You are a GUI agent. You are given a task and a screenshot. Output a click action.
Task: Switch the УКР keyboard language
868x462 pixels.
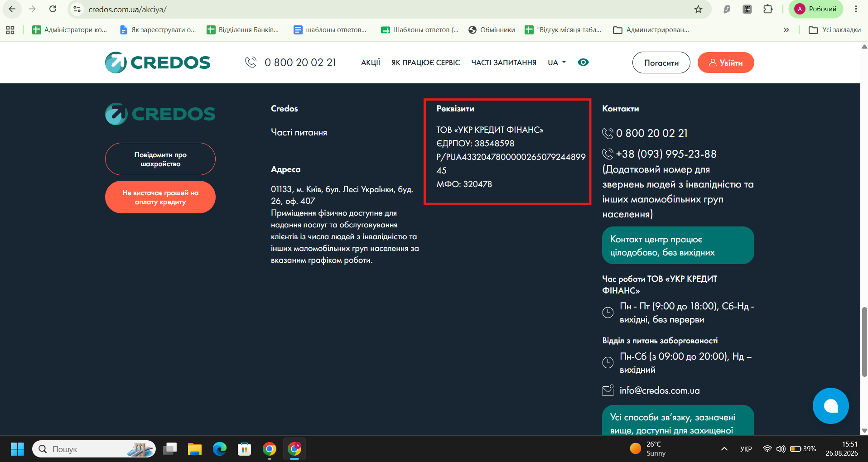[746, 449]
